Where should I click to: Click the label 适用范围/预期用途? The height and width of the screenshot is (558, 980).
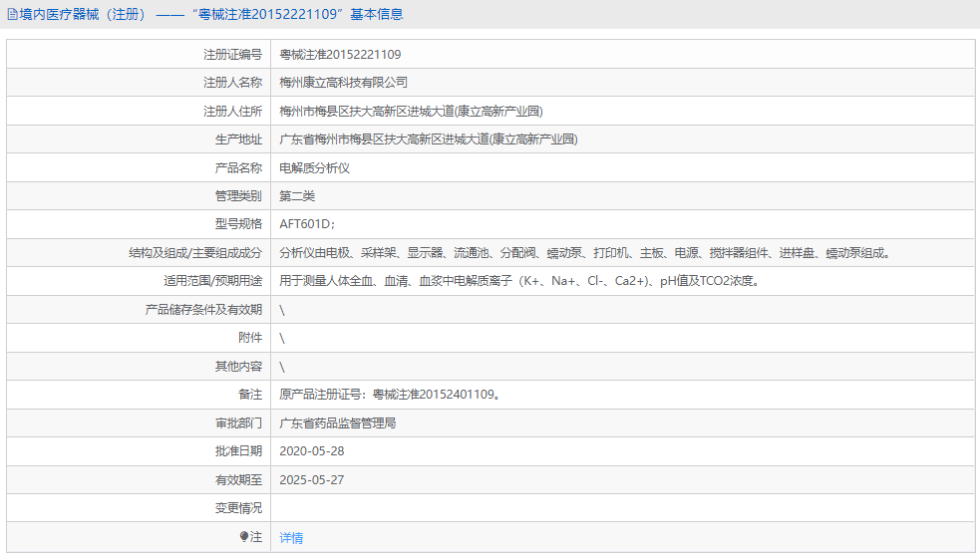coord(213,281)
